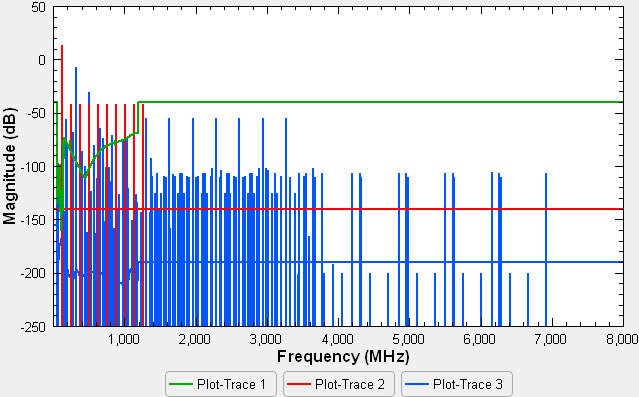
Task: Click the -150 magnitude tick label
Action: 33,220
